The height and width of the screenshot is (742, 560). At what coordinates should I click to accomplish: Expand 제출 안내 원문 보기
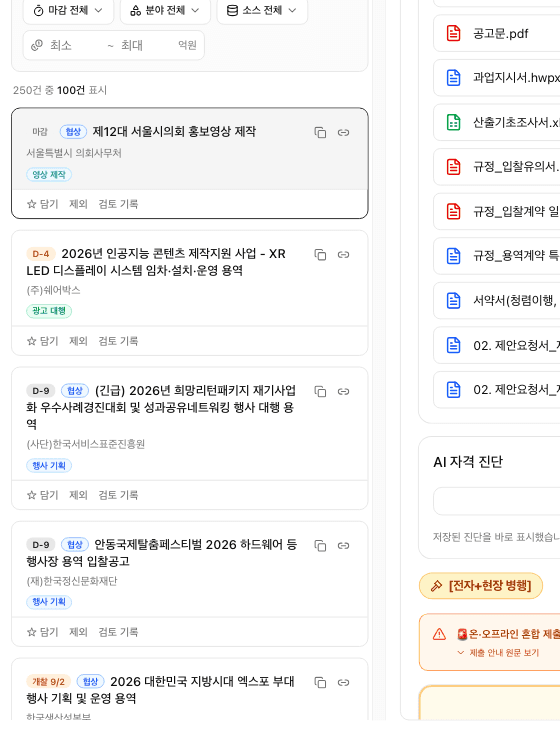coord(498,653)
